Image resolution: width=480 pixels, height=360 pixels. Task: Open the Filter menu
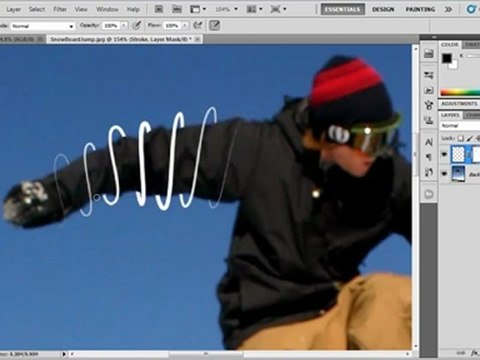[60, 9]
